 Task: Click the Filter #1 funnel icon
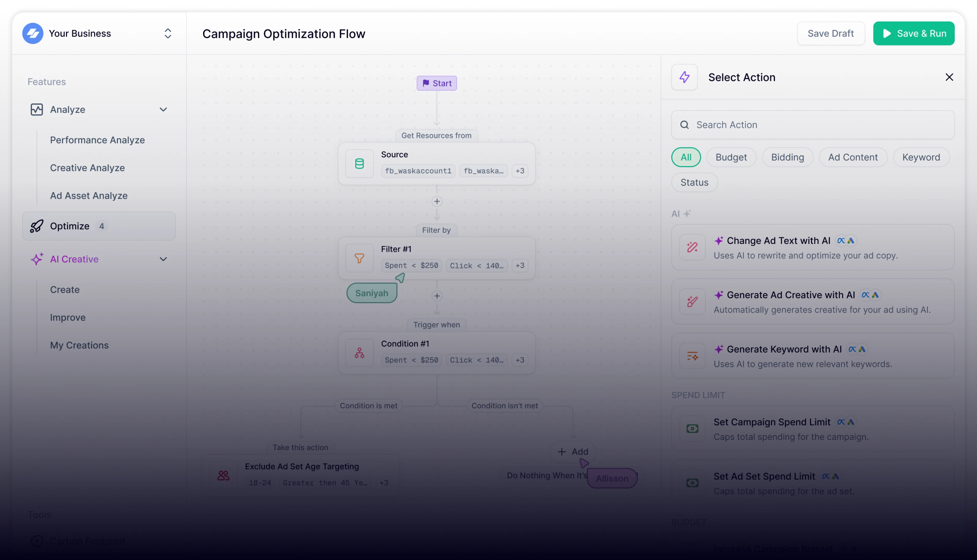(x=359, y=258)
